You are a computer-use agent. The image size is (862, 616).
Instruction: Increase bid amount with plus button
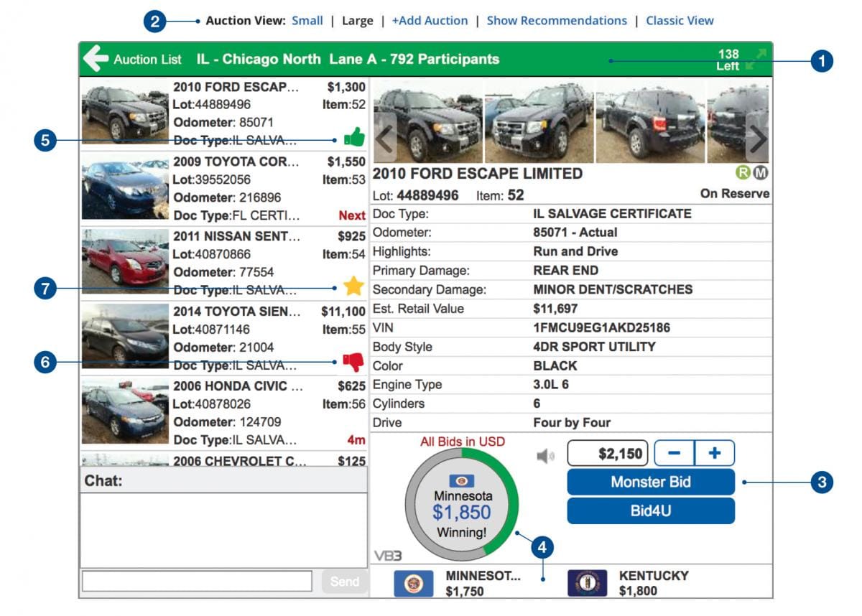(715, 454)
